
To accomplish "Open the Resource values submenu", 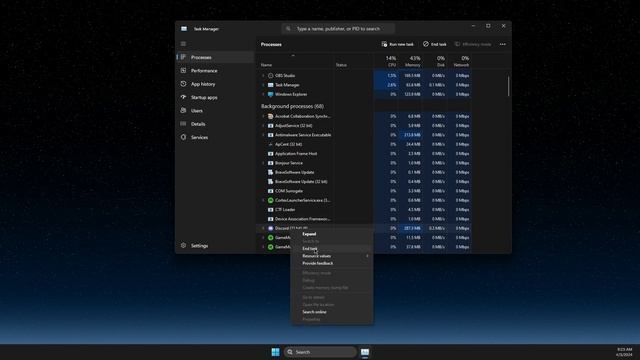I will (x=331, y=256).
